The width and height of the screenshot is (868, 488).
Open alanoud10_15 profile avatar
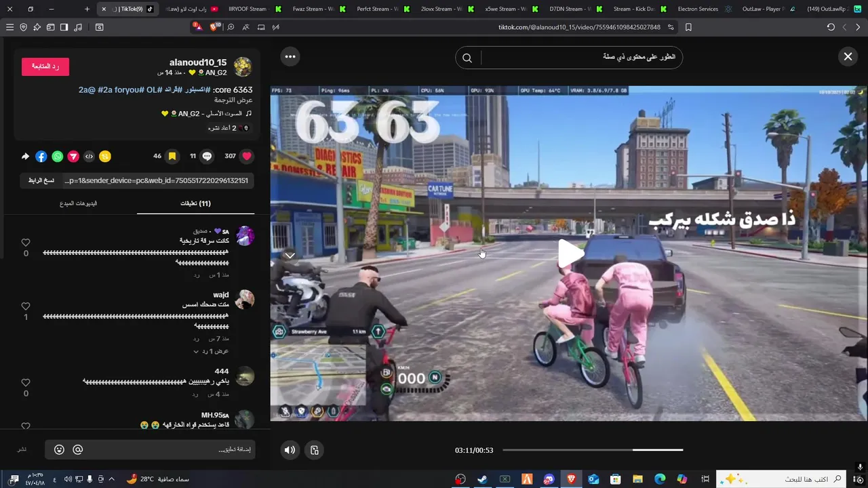243,66
